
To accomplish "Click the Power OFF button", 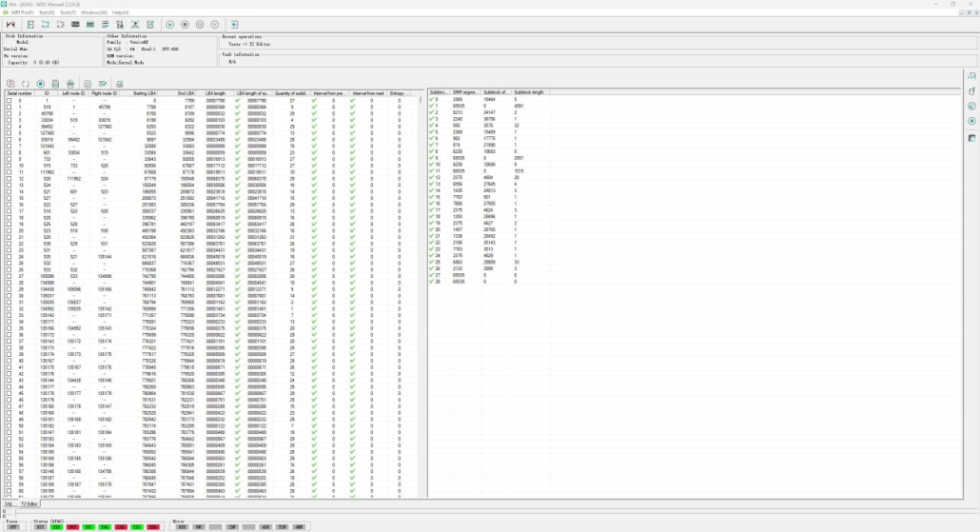I will point(12,525).
